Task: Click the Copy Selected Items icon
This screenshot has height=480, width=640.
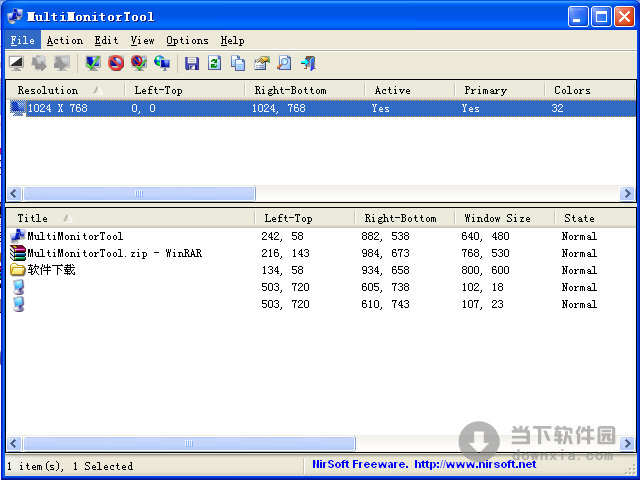Action: point(238,63)
